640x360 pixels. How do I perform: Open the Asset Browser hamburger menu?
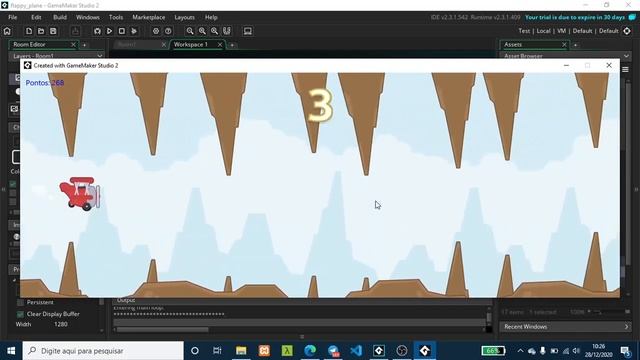(625, 69)
